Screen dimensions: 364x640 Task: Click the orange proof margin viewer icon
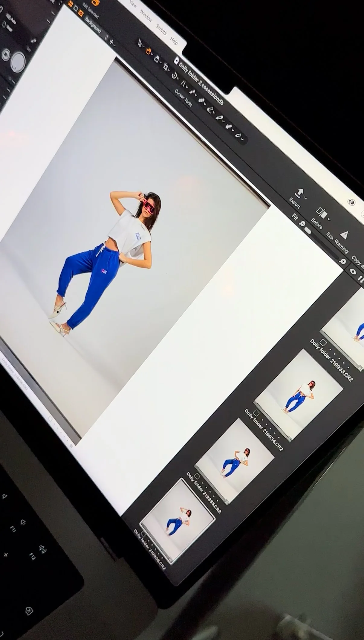click(81, 13)
